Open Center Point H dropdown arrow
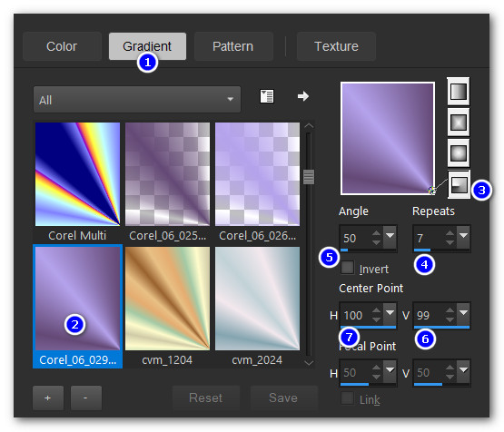 [390, 314]
